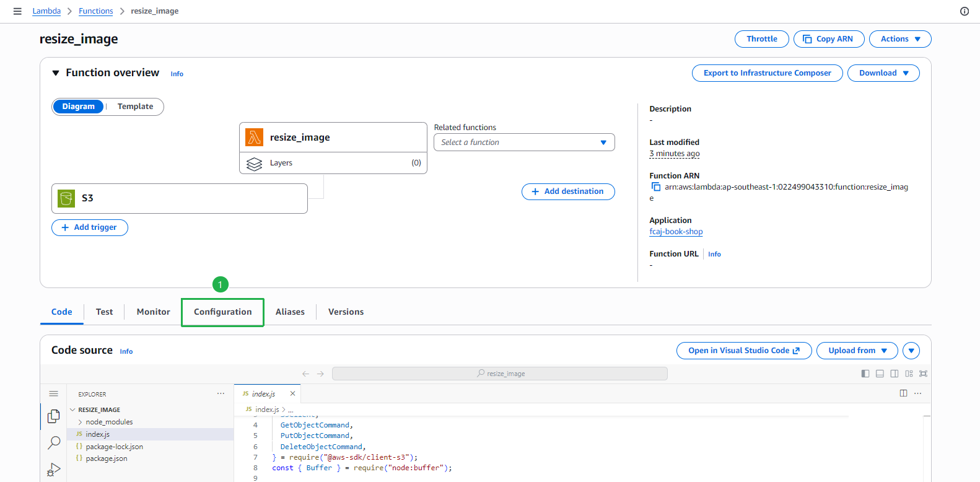Open the Upload from dropdown
This screenshot has width=980, height=482.
tap(857, 351)
